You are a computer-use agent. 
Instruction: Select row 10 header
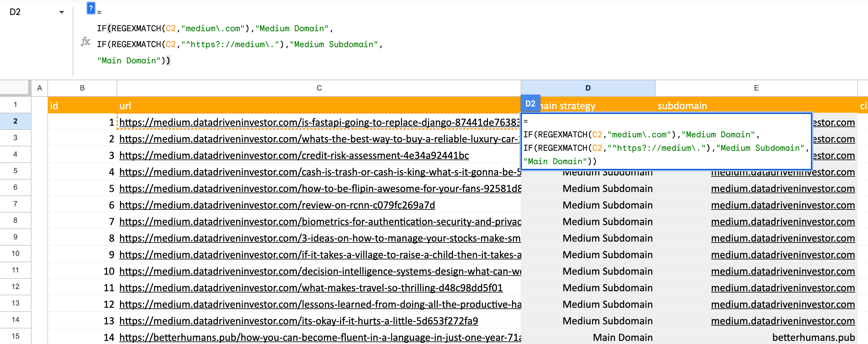pyautogui.click(x=15, y=253)
